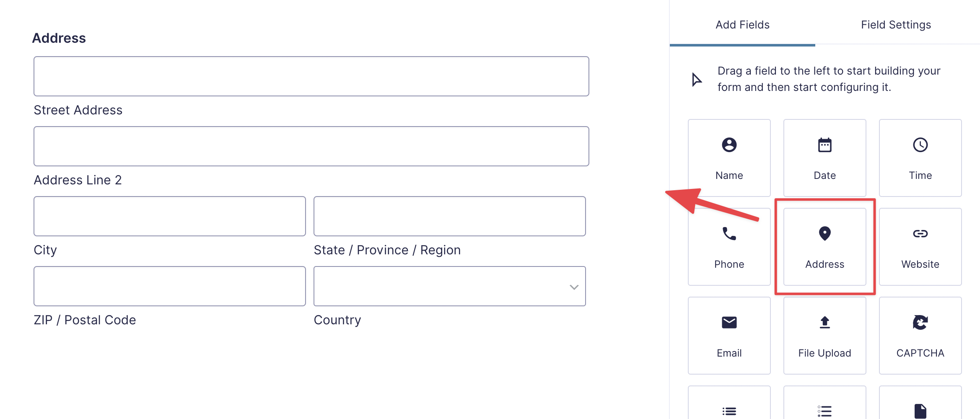The image size is (980, 419).
Task: Add the Email envelope field
Action: [729, 335]
